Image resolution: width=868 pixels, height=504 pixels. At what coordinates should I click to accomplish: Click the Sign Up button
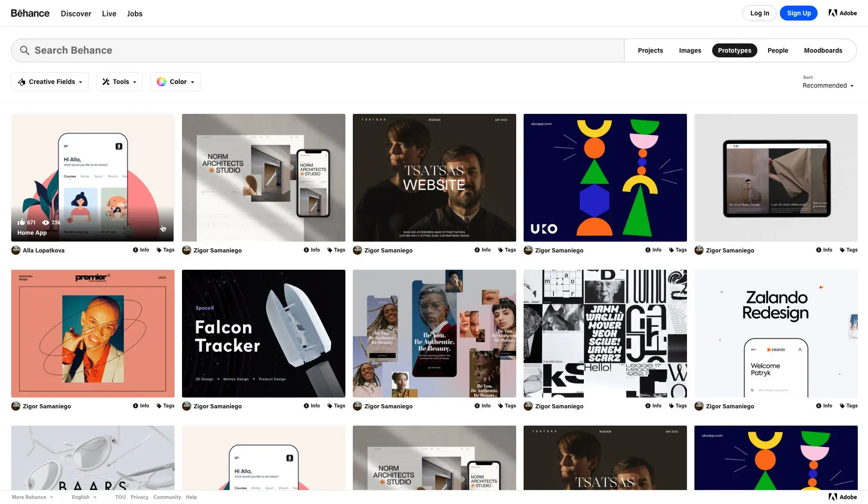pyautogui.click(x=798, y=13)
